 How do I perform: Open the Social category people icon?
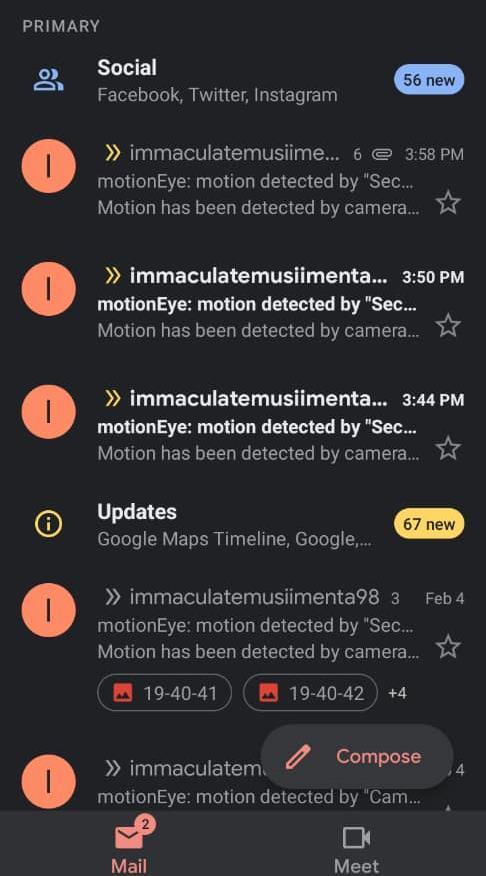pyautogui.click(x=49, y=80)
